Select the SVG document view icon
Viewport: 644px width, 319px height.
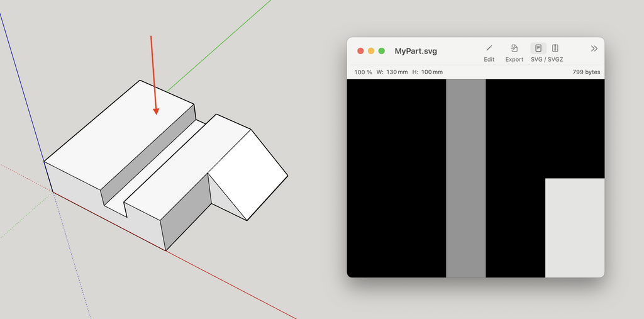[x=538, y=48]
